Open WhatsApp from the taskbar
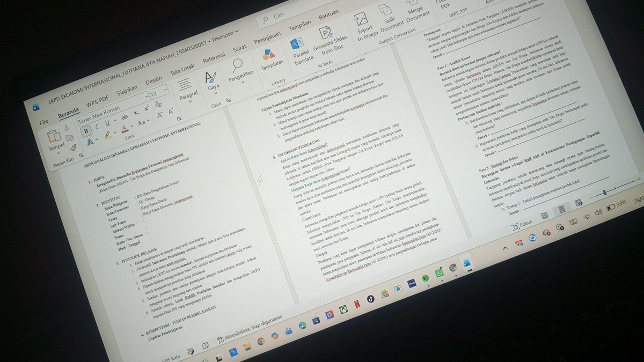 (439, 273)
